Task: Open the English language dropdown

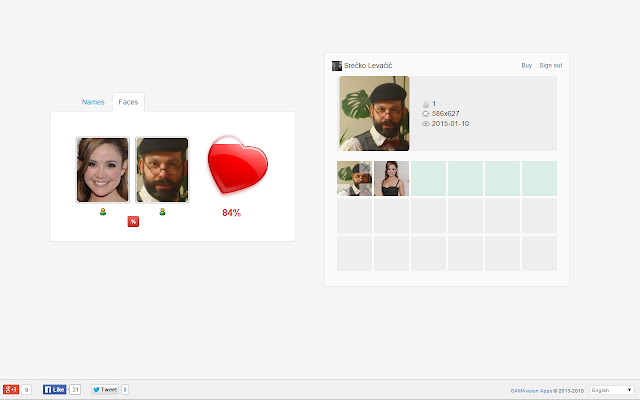Action: 611,390
